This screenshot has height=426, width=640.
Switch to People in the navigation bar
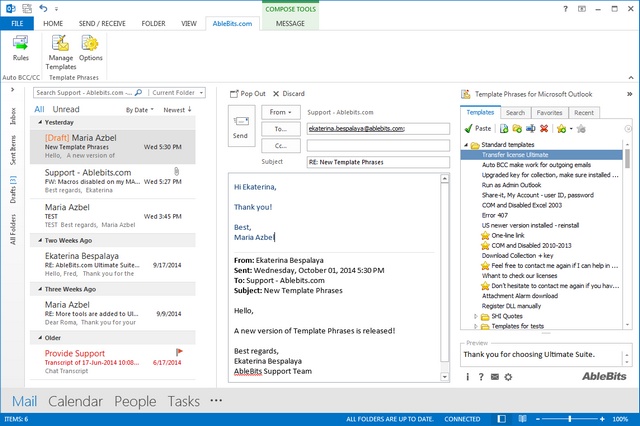135,401
